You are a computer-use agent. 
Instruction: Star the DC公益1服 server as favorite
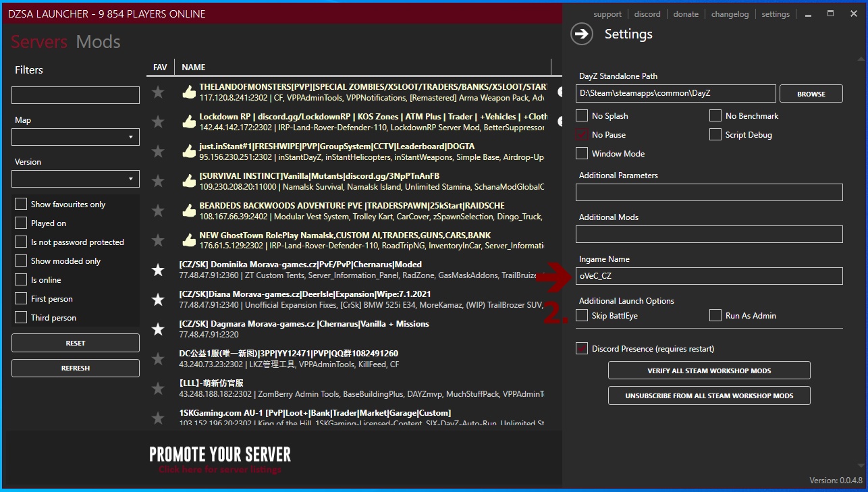158,359
